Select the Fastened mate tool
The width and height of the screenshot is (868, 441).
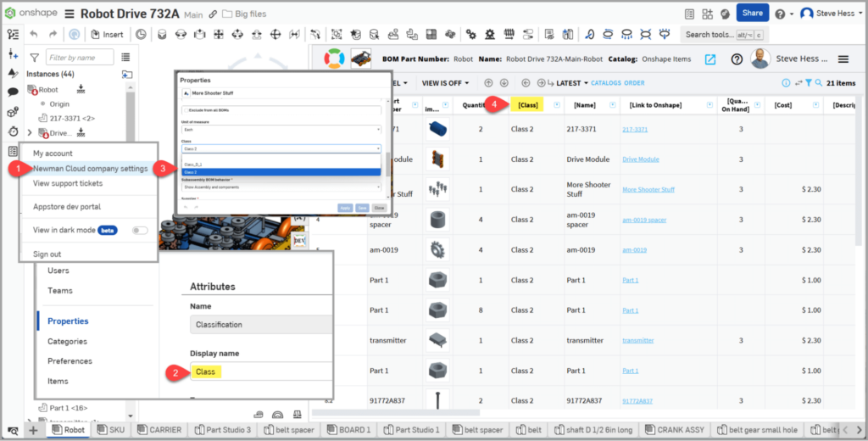[162, 35]
